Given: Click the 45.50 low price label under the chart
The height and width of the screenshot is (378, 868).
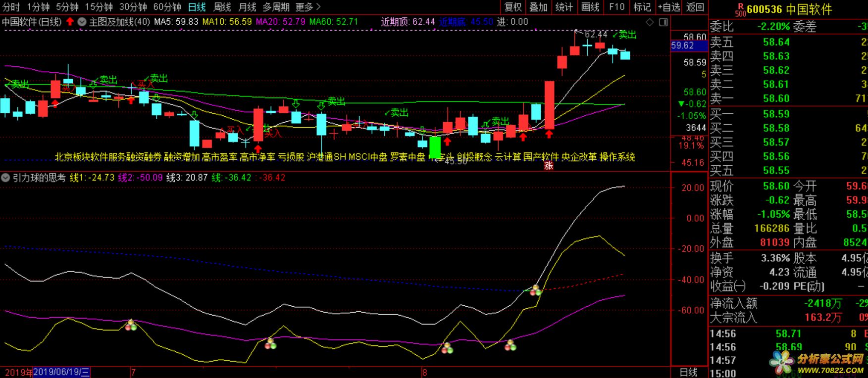Looking at the screenshot, I should [x=456, y=161].
